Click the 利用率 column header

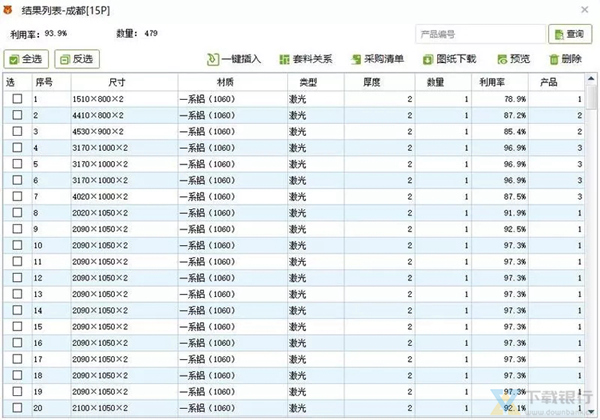500,82
